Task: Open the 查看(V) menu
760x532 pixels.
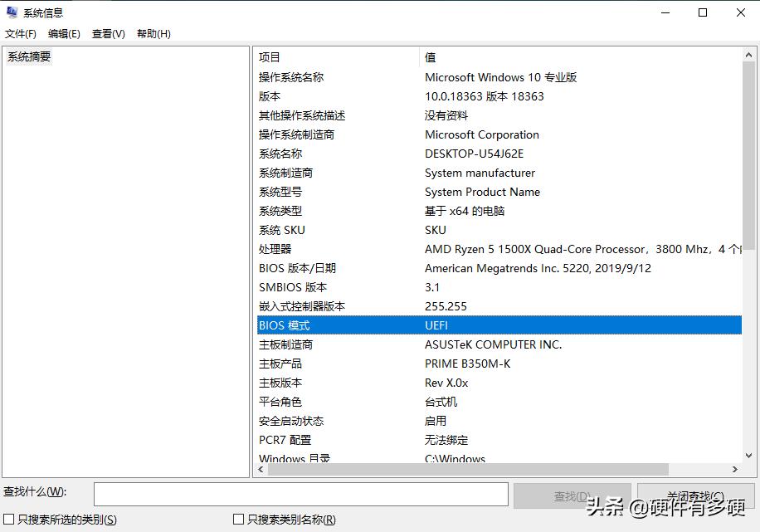Action: coord(107,33)
